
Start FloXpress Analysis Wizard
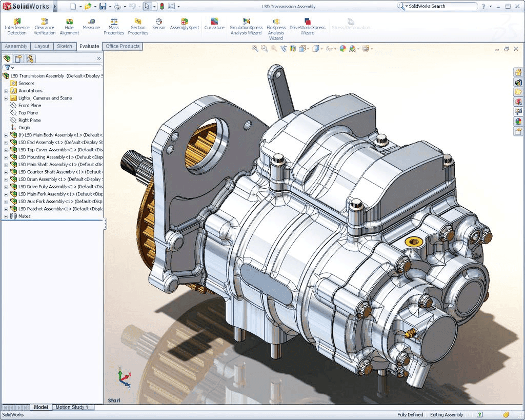coord(276,29)
